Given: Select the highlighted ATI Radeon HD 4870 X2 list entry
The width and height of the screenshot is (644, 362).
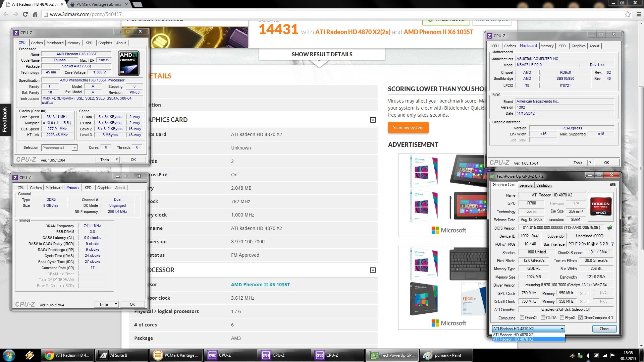Looking at the screenshot, I should (x=528, y=339).
